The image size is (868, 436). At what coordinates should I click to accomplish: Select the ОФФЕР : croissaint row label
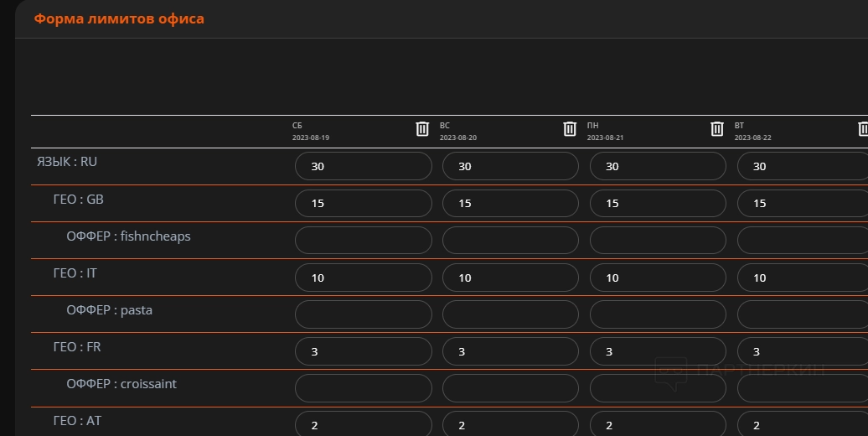(x=121, y=384)
